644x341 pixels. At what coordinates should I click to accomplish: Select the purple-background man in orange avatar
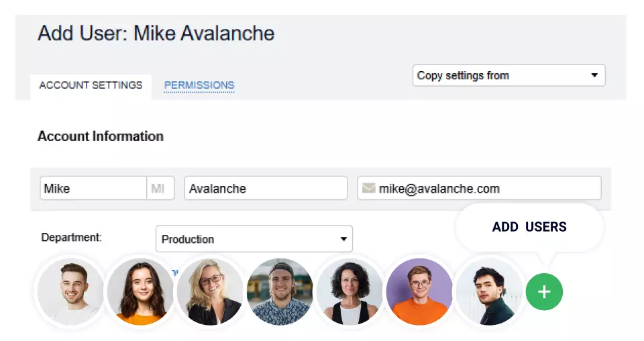[x=419, y=292]
